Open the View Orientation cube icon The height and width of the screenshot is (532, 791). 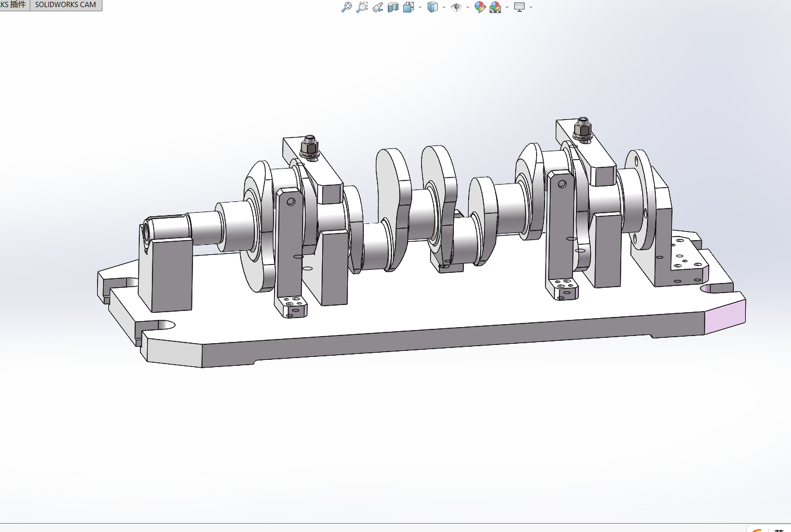point(409,7)
